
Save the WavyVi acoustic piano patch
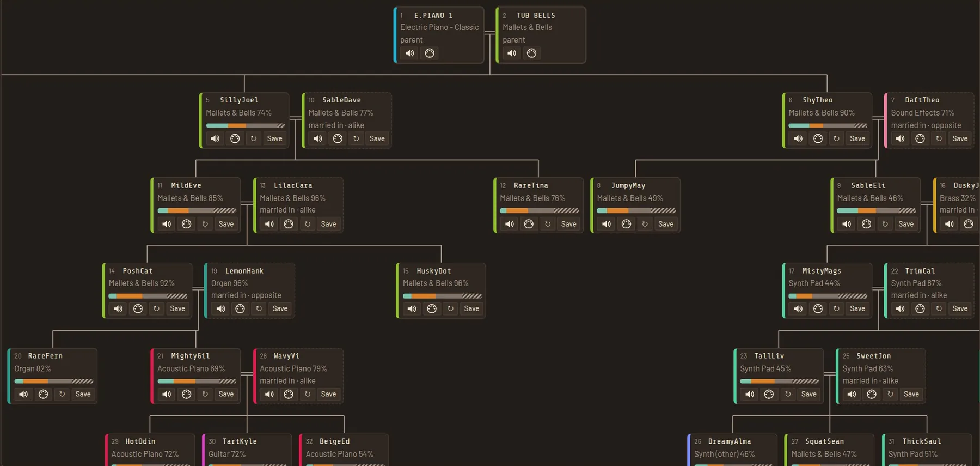[x=329, y=394]
